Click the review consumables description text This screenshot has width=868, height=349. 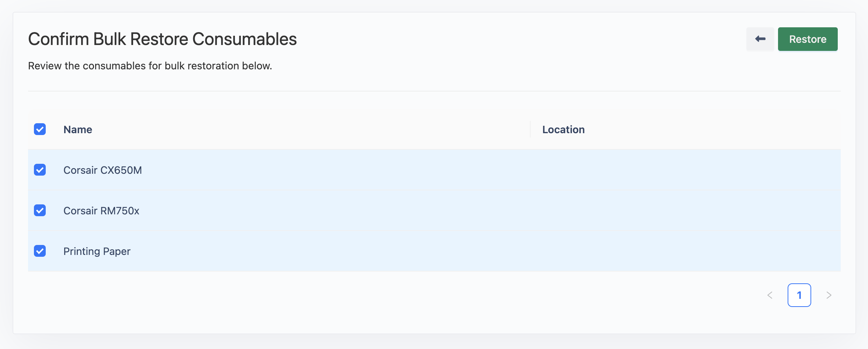point(150,66)
